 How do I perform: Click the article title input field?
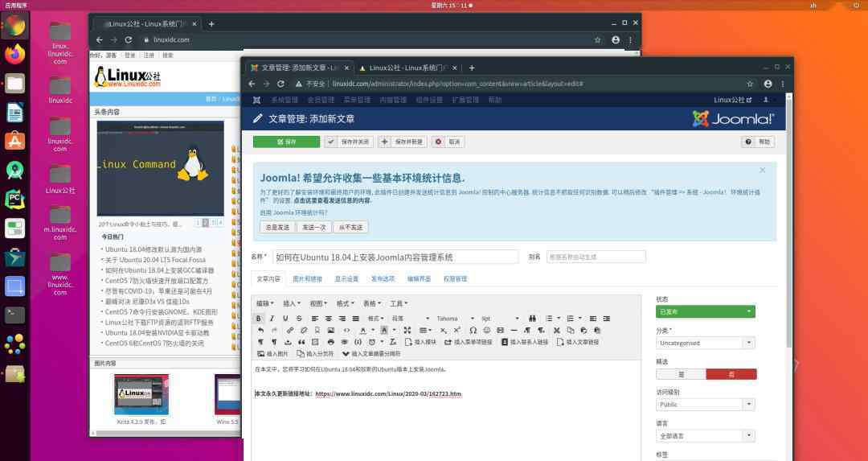395,257
